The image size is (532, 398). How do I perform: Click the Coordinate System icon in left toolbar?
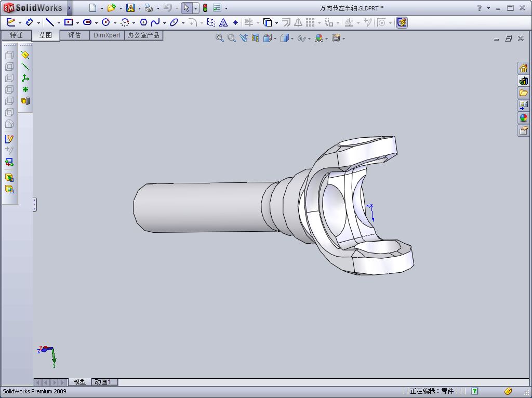[25, 78]
